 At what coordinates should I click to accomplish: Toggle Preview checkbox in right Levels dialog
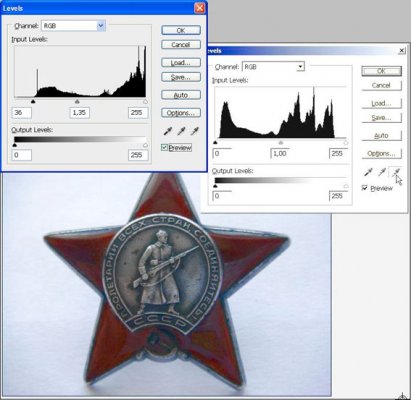click(365, 188)
